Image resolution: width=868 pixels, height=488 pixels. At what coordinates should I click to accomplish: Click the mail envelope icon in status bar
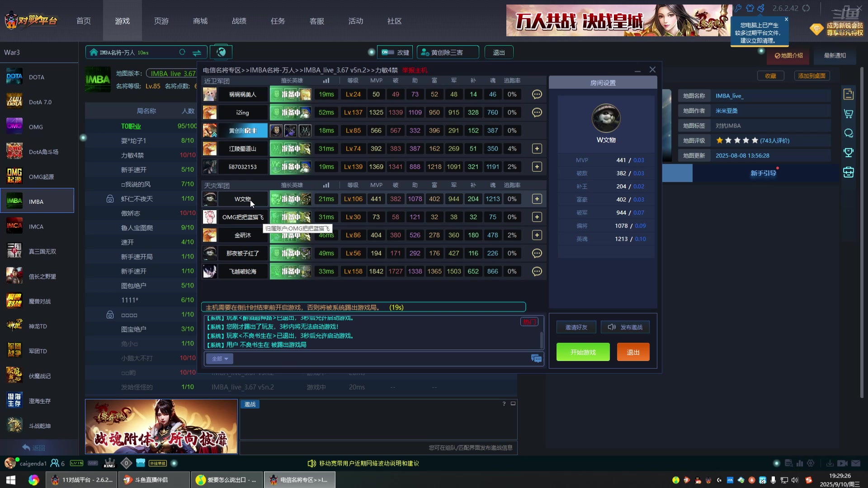856,463
